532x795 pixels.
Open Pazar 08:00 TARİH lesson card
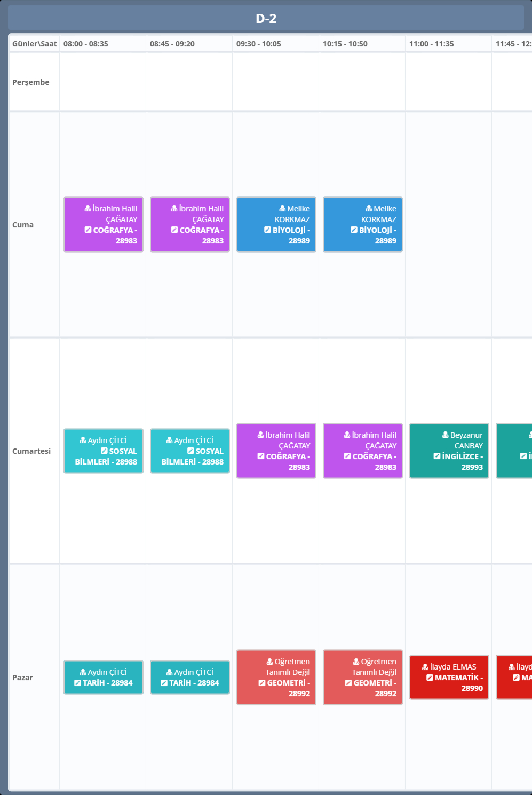tap(104, 678)
